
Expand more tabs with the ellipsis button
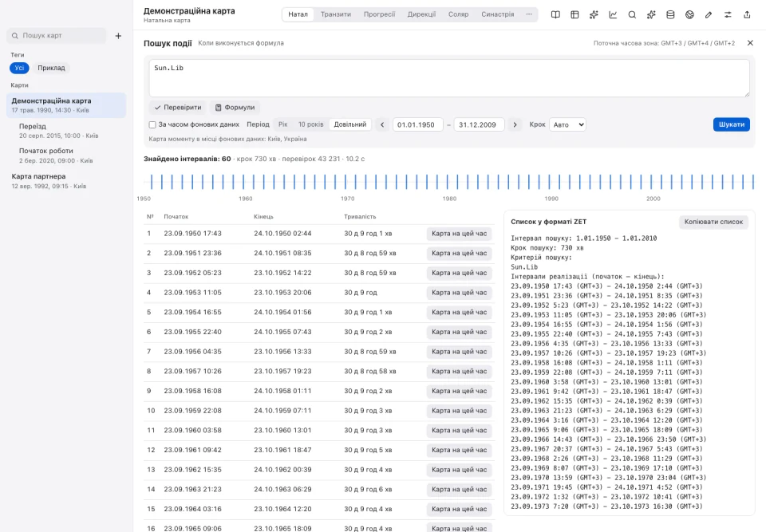click(529, 14)
